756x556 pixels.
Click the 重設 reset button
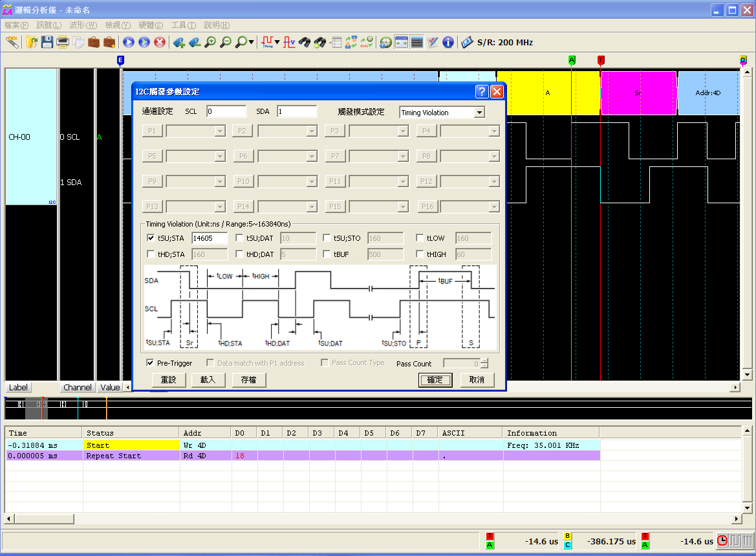(169, 380)
